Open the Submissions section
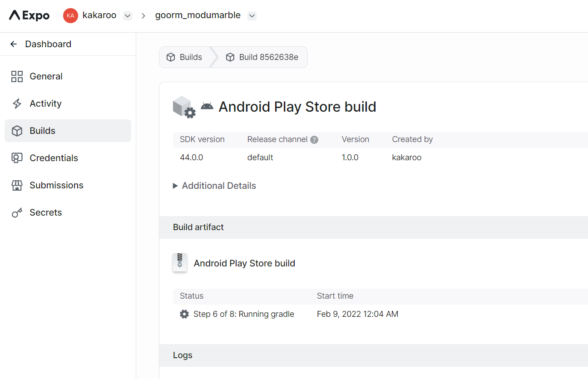The height and width of the screenshot is (379, 588). 68,185
